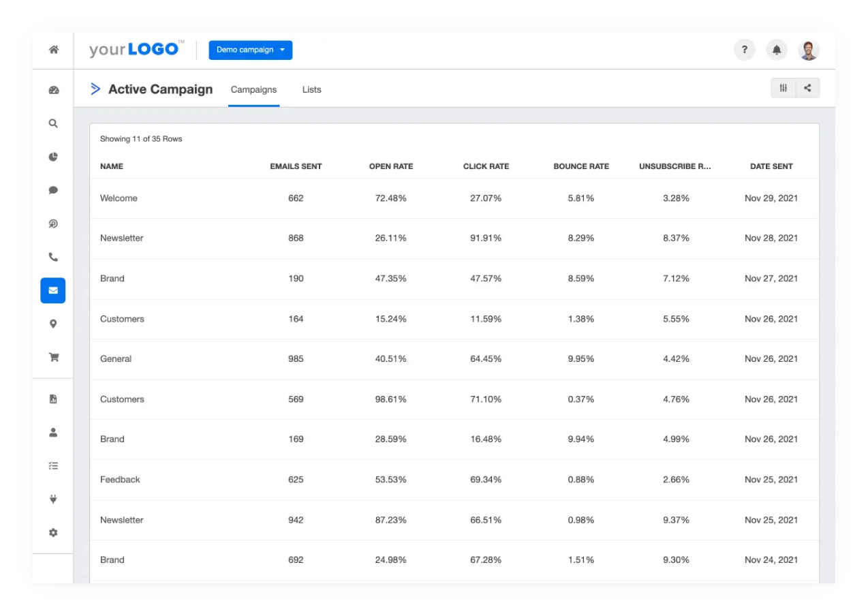Image resolution: width=868 pixels, height=616 pixels.
Task: Click the Showing 11 of 35 Rows text
Action: [141, 139]
